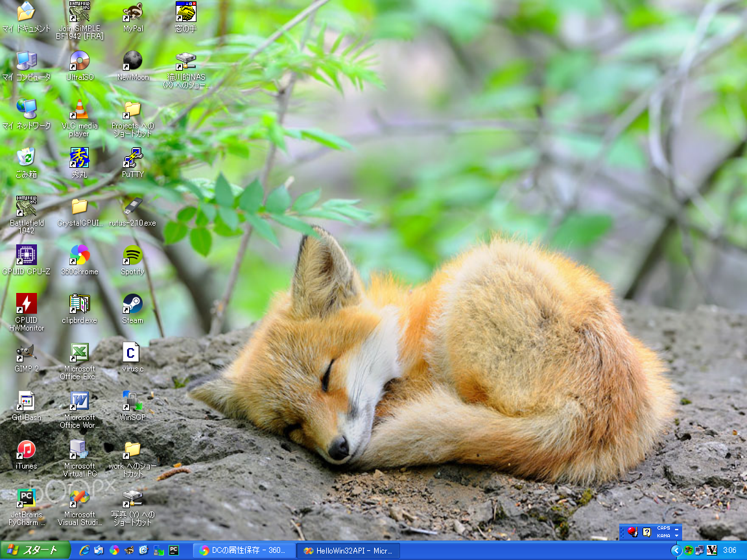
Task: Launch 360Chrome from the Quick Launch bar
Action: [x=114, y=550]
